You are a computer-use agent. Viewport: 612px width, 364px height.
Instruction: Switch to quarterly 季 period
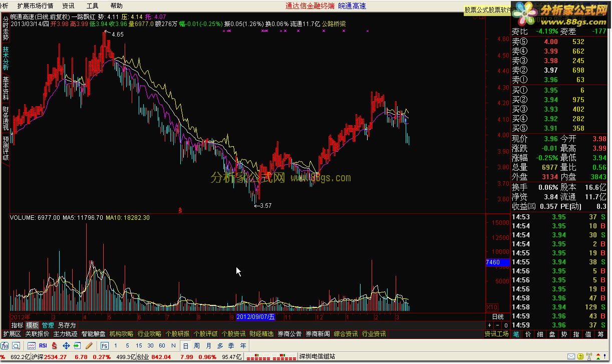(x=231, y=345)
